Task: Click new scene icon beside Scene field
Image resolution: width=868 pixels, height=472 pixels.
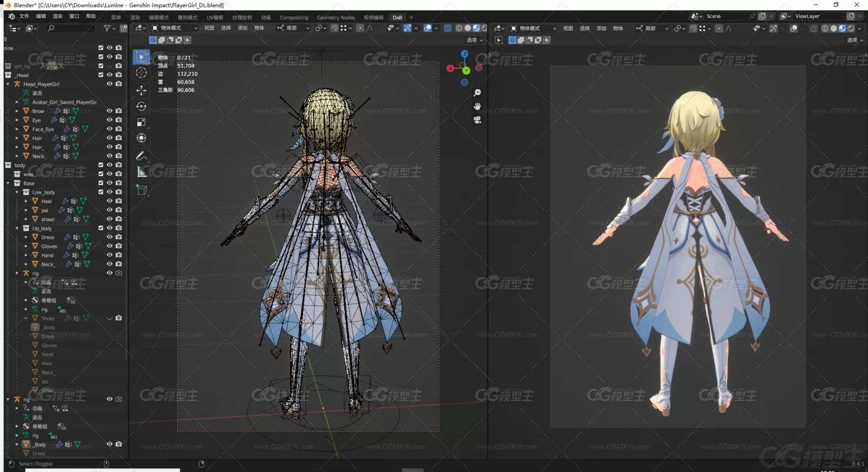Action: pyautogui.click(x=762, y=16)
